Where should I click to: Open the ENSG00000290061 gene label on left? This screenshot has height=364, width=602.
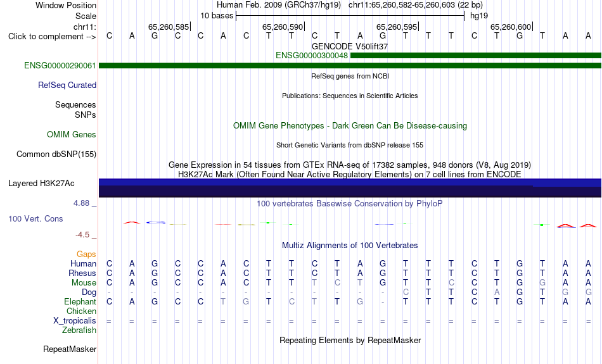pos(60,66)
